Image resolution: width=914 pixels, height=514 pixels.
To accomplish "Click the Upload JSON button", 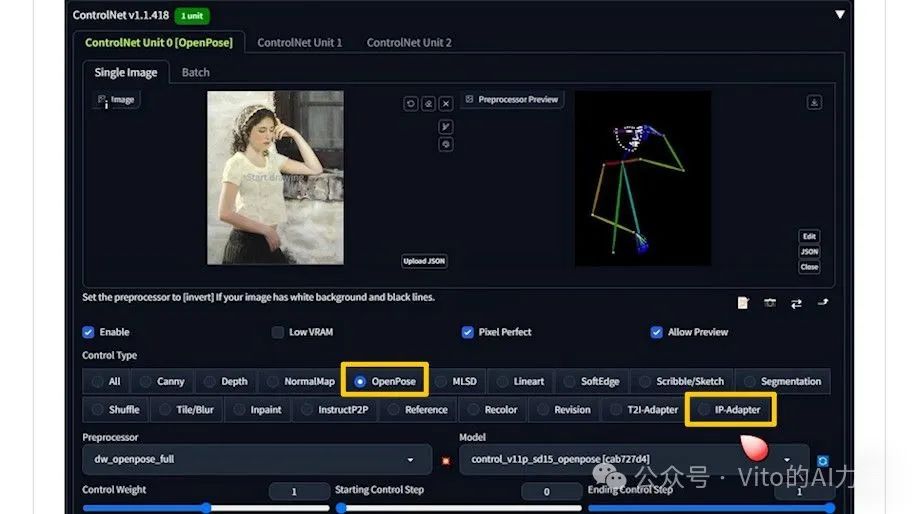I will (424, 261).
